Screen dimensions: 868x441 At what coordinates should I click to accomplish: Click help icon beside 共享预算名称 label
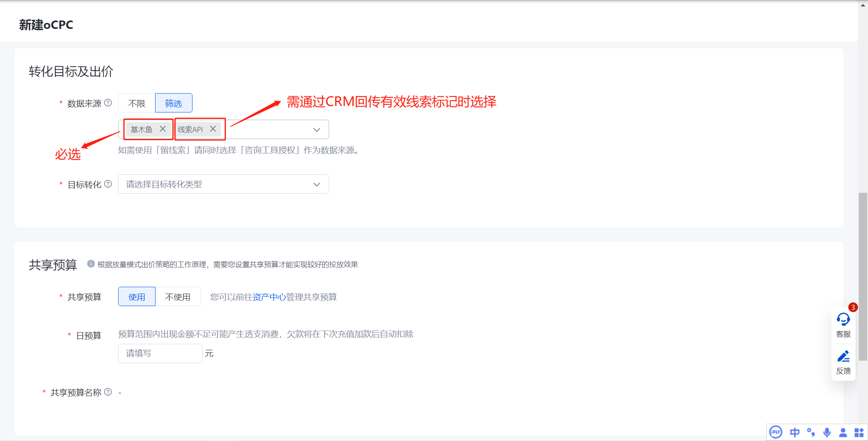pyautogui.click(x=108, y=392)
